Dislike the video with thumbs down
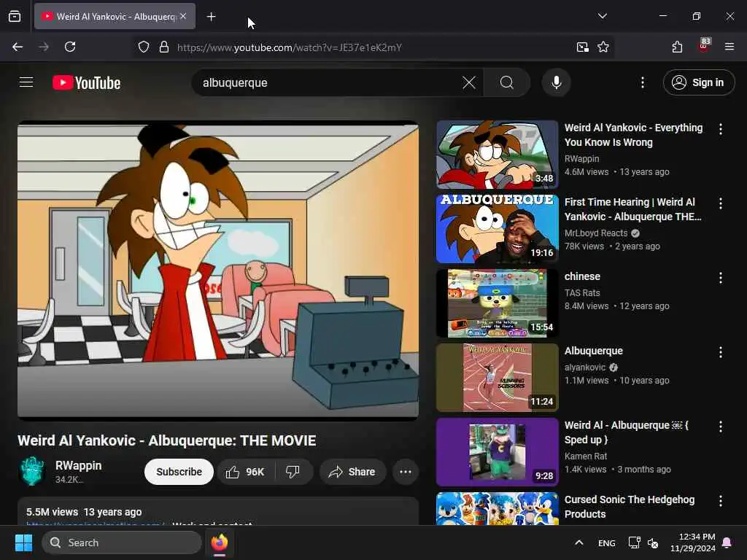The width and height of the screenshot is (747, 560). [x=293, y=472]
